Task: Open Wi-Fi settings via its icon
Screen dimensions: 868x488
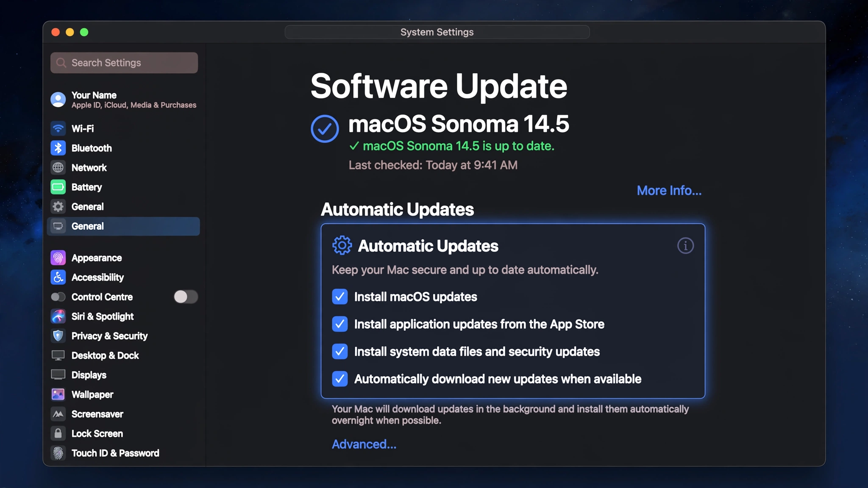Action: [58, 128]
